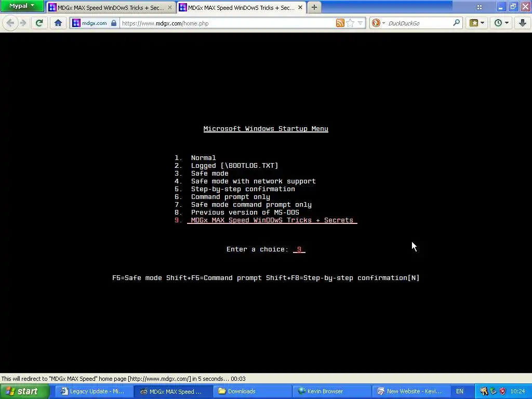
Task: Click the mdgx.com site identity button
Action: point(95,23)
